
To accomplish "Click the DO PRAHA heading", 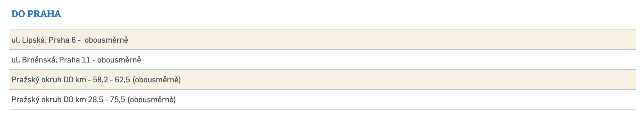I will [x=36, y=14].
